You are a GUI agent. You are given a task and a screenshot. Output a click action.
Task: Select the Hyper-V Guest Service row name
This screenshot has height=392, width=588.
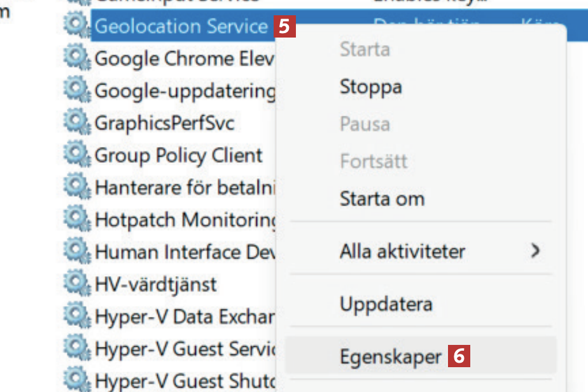pyautogui.click(x=184, y=349)
